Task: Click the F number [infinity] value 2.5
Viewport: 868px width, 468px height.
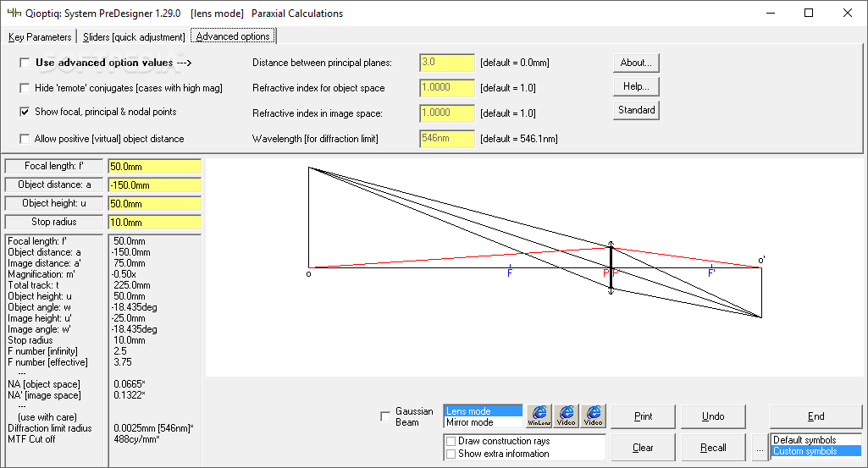Action: (120, 351)
